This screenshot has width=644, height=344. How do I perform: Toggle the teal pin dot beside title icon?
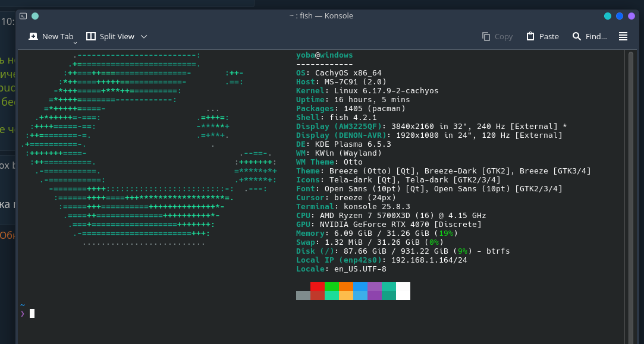pos(35,16)
